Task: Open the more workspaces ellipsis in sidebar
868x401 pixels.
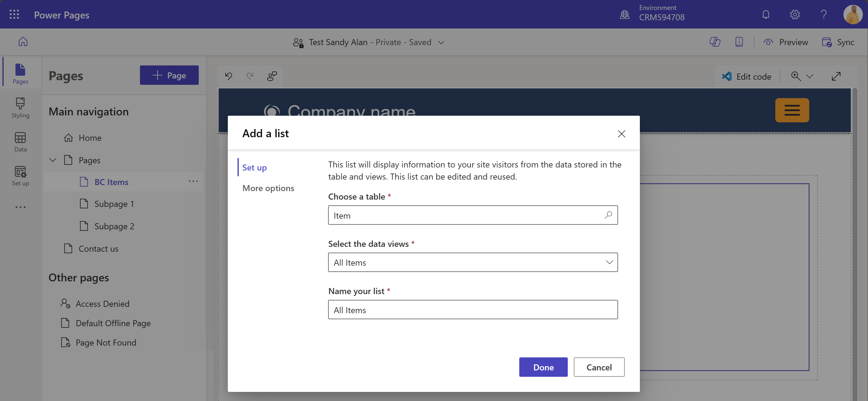Action: 21,207
